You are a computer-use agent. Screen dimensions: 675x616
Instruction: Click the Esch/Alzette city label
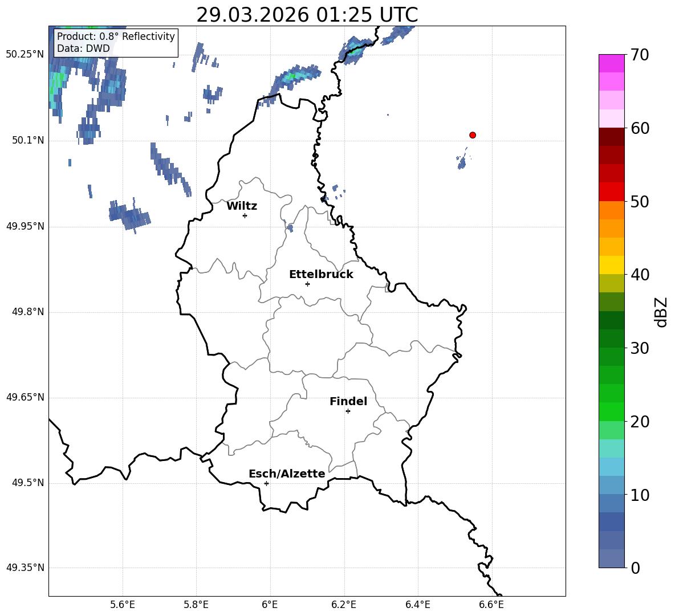click(287, 474)
